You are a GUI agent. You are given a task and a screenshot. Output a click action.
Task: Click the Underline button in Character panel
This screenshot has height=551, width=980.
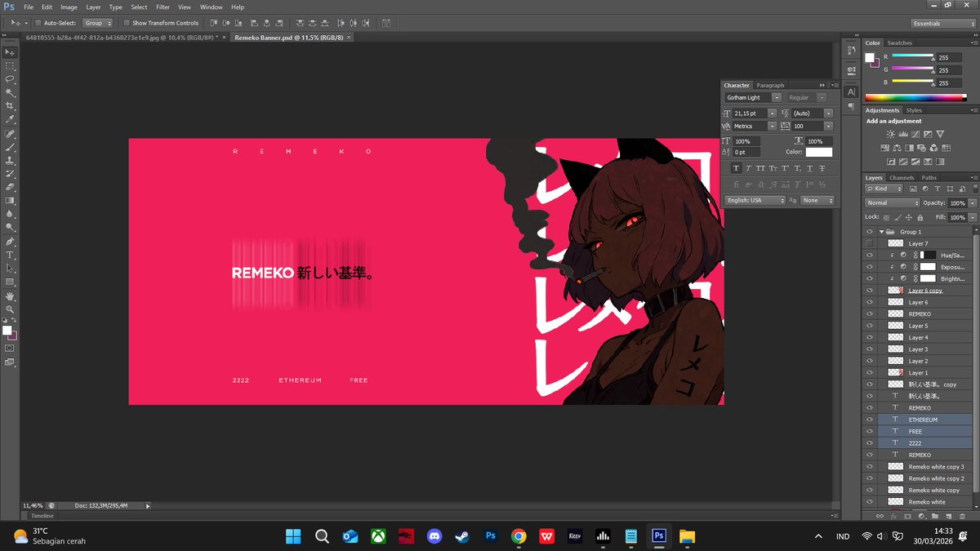(x=809, y=168)
